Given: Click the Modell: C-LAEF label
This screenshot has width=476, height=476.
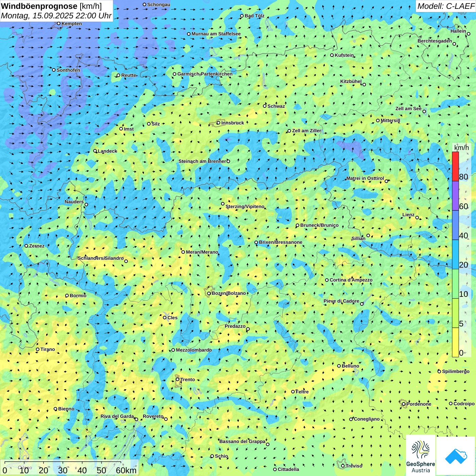Looking at the screenshot, I should pyautogui.click(x=446, y=6).
